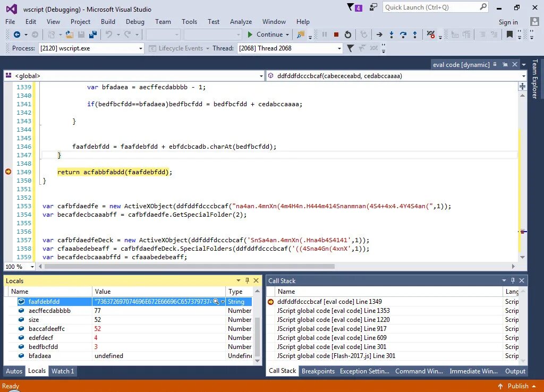Open the File menu

click(10, 21)
